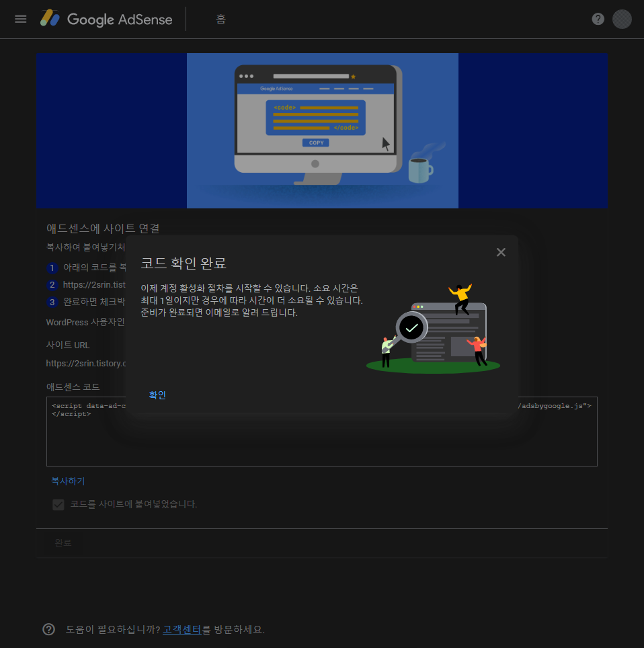Click inside the AdSense code text box
Viewport: 644px width, 648px height.
click(x=321, y=432)
